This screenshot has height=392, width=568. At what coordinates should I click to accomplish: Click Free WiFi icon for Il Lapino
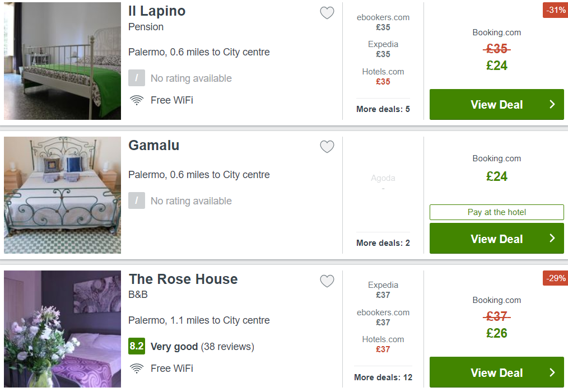point(137,100)
